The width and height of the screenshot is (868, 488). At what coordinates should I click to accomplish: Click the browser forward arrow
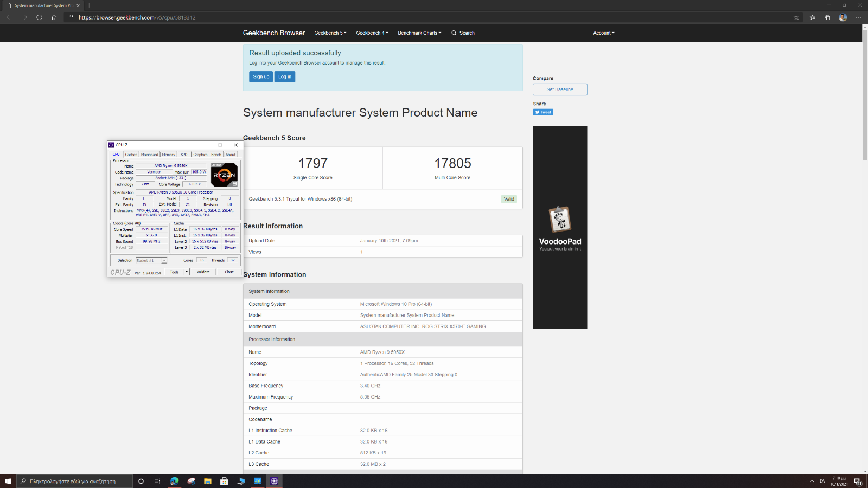(x=24, y=17)
